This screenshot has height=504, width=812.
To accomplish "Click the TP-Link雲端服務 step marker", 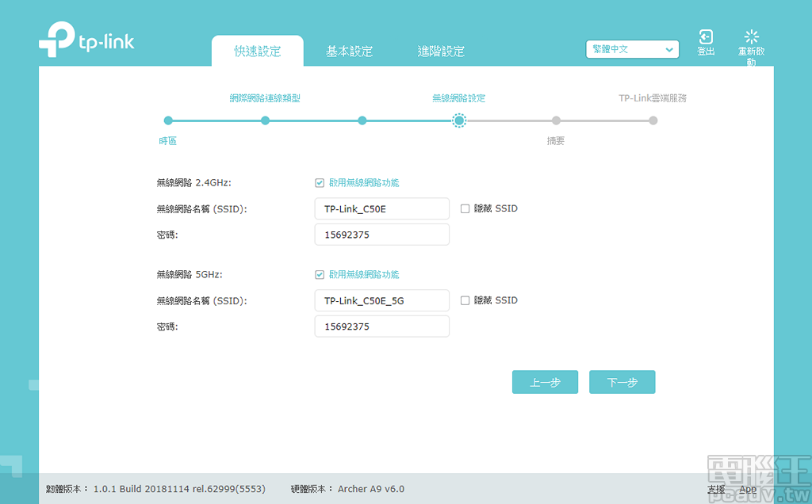I will pos(653,120).
